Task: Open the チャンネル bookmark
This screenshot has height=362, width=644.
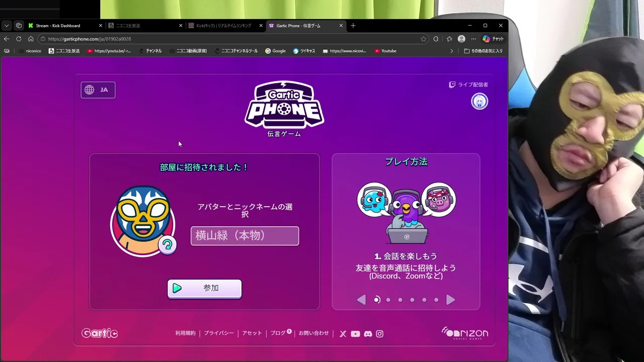Action: point(150,51)
